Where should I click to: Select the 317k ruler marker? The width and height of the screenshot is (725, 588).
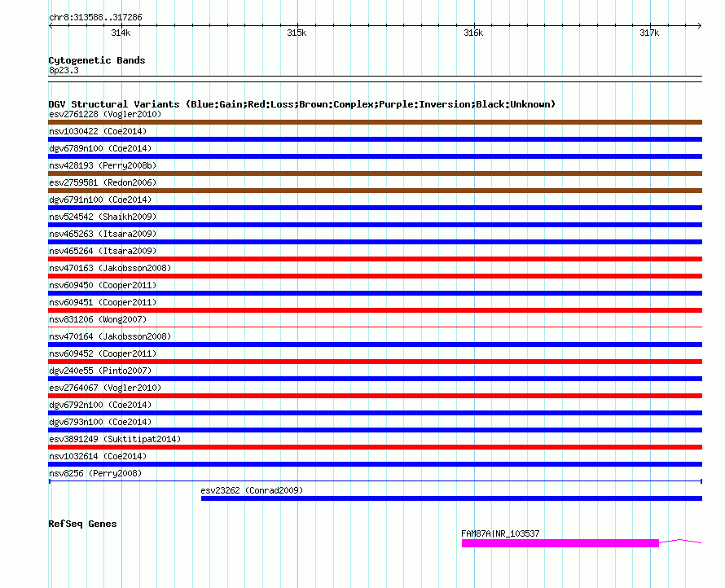(649, 33)
